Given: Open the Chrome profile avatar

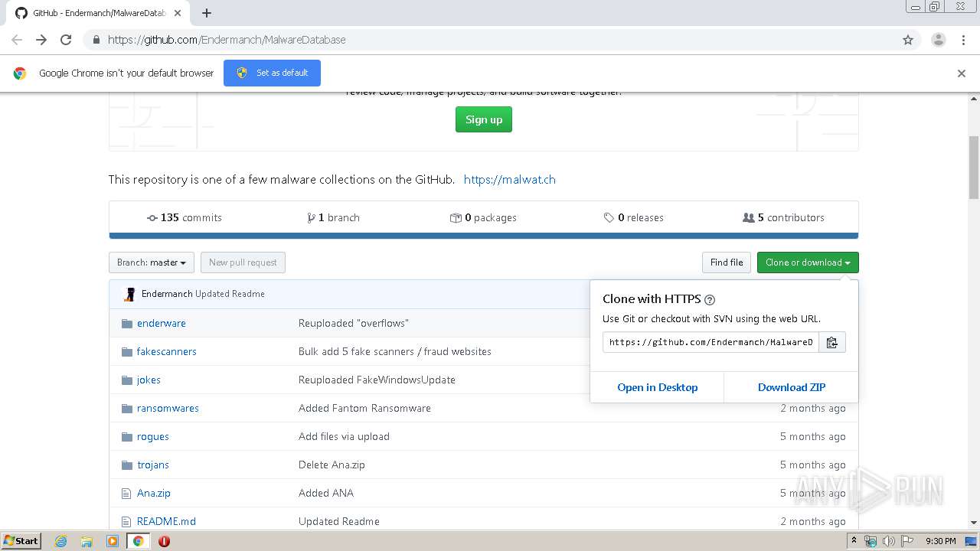Looking at the screenshot, I should tap(938, 40).
